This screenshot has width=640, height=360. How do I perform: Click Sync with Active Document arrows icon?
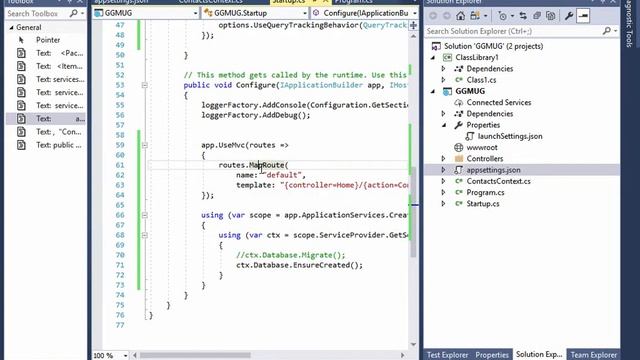[x=523, y=16]
